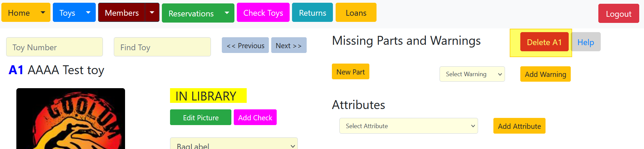Click the Add Warning button
This screenshot has height=149, width=644.
545,74
